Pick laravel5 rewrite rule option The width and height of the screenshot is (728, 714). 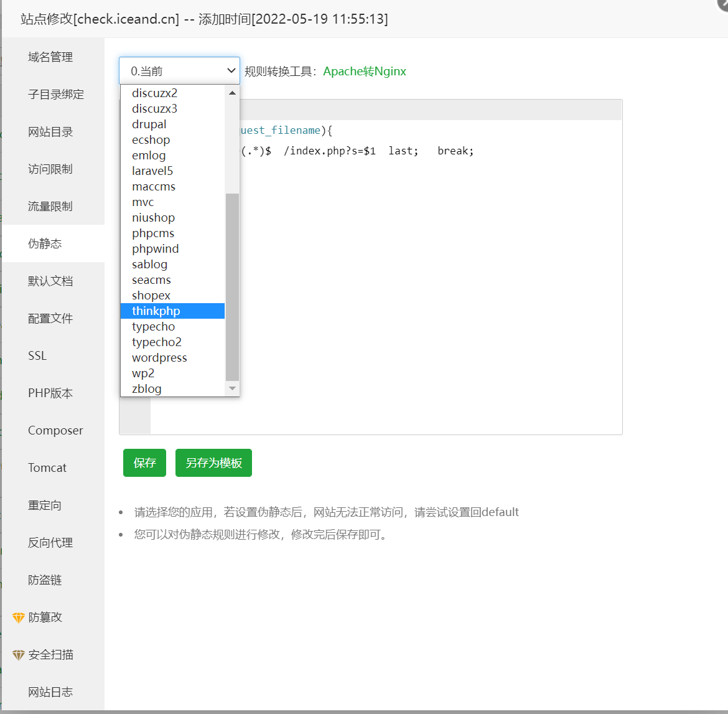[152, 171]
